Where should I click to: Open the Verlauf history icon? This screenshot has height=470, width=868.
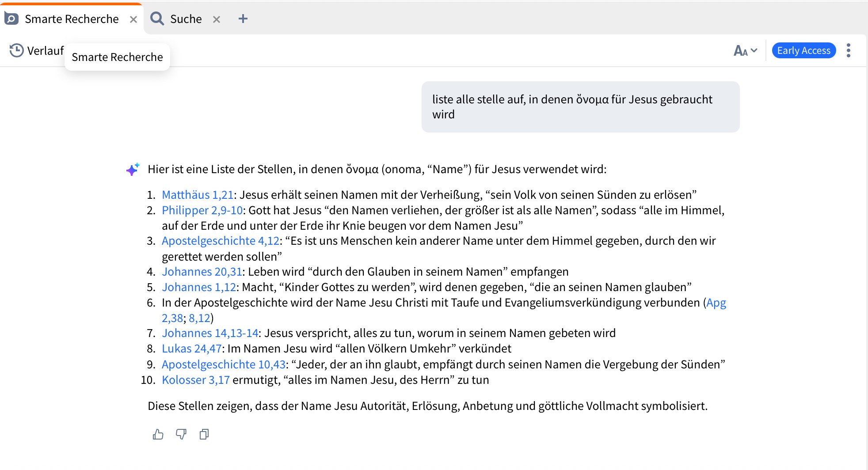[x=16, y=50]
